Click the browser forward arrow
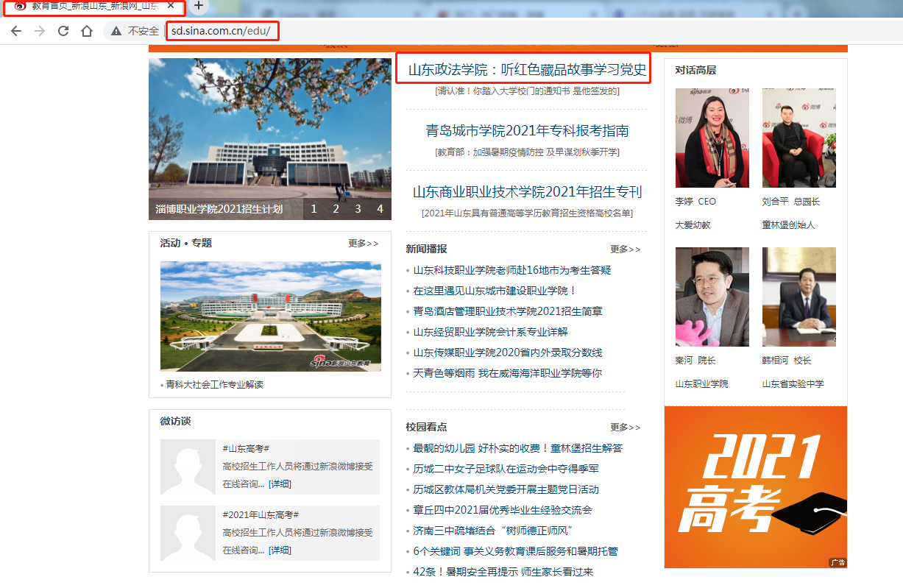 tap(40, 31)
